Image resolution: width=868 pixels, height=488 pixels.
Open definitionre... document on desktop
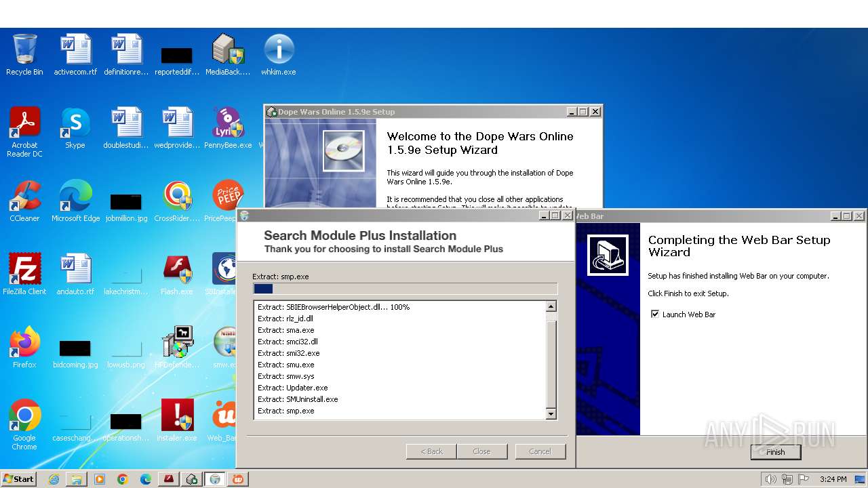tap(126, 55)
